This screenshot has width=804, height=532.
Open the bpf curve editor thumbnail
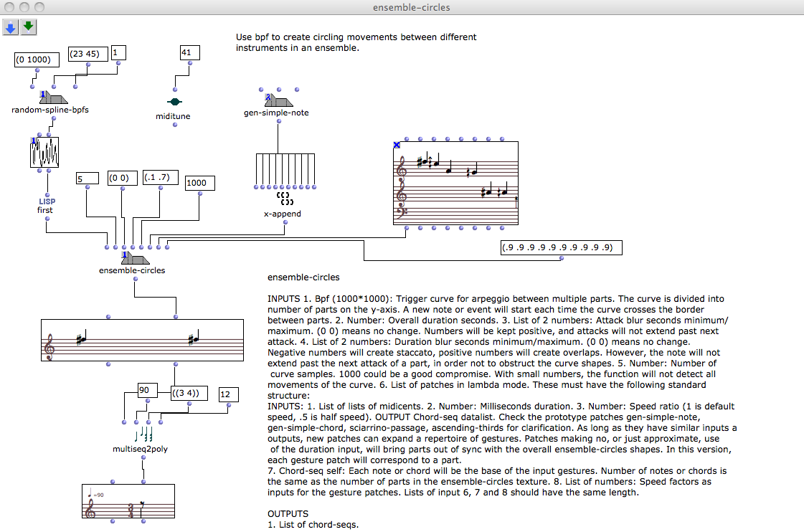(x=44, y=153)
